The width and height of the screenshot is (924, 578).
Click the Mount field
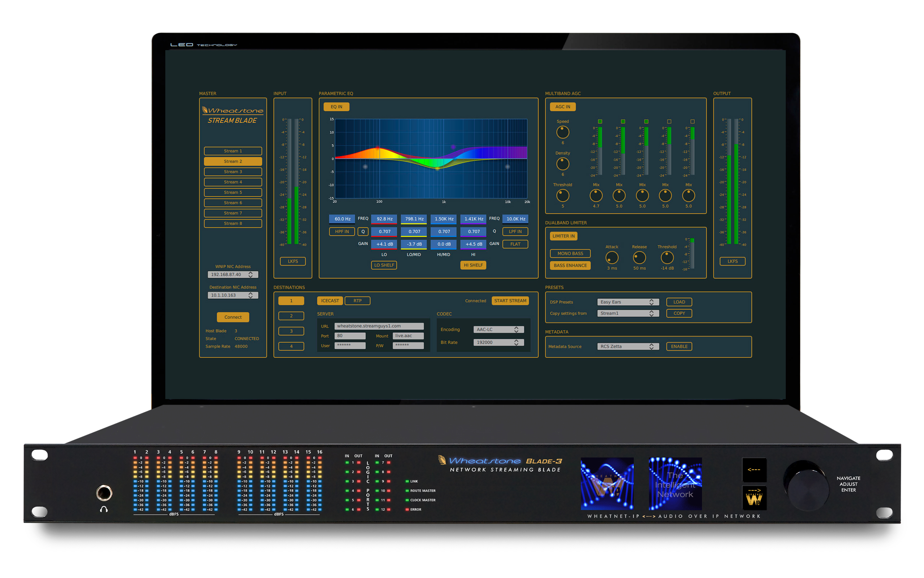408,336
